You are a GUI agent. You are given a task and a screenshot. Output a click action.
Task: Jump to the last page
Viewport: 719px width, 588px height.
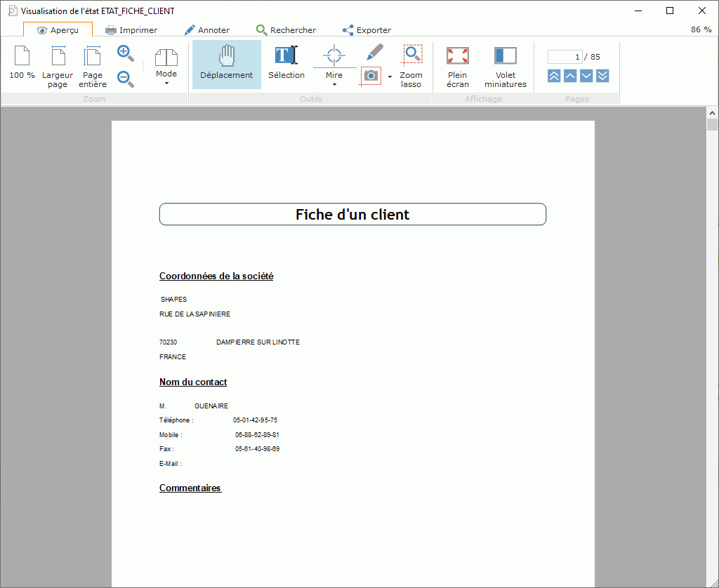pyautogui.click(x=602, y=76)
